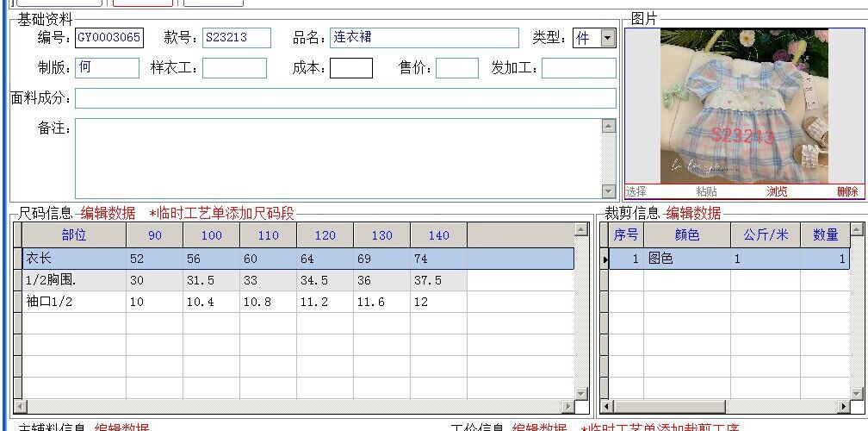Click the 发加工 input field
868x431 pixels.
(579, 68)
